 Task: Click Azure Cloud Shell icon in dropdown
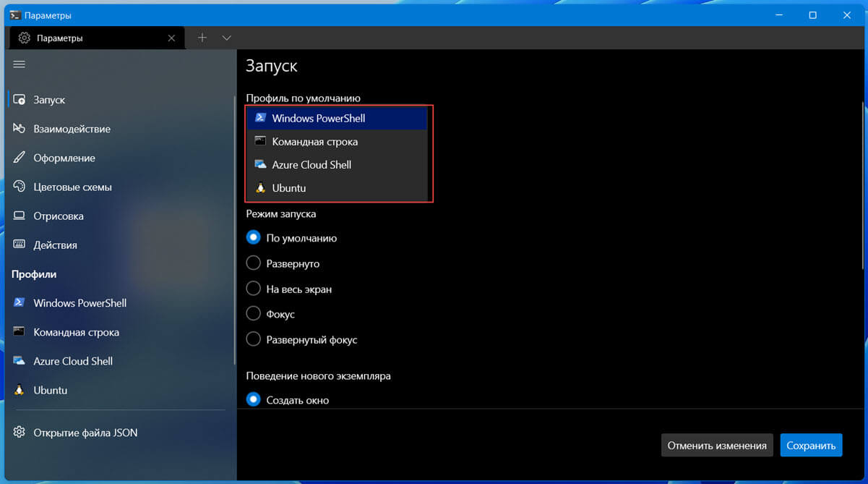pos(261,164)
